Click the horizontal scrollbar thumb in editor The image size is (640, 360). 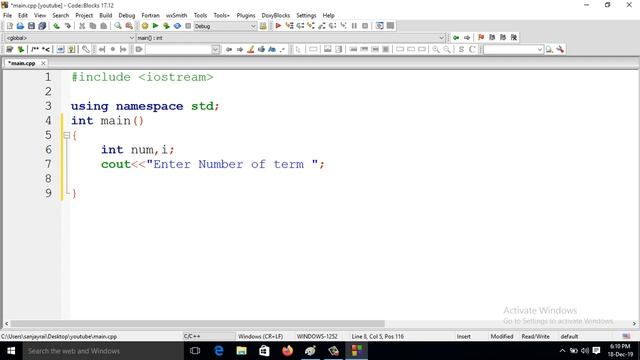coord(198,323)
